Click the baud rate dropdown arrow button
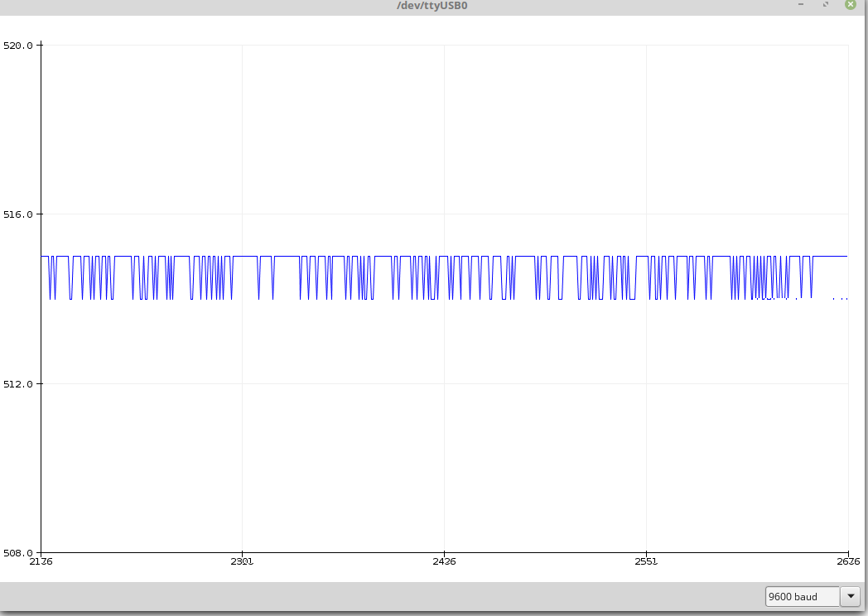 point(850,597)
